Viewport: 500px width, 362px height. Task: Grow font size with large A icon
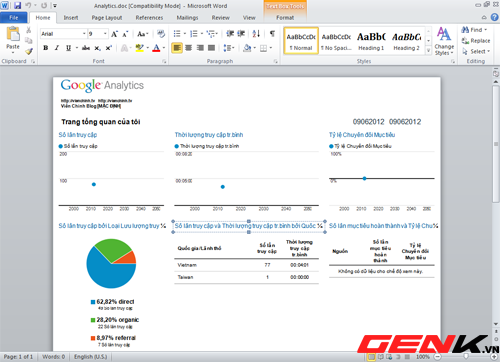point(114,34)
